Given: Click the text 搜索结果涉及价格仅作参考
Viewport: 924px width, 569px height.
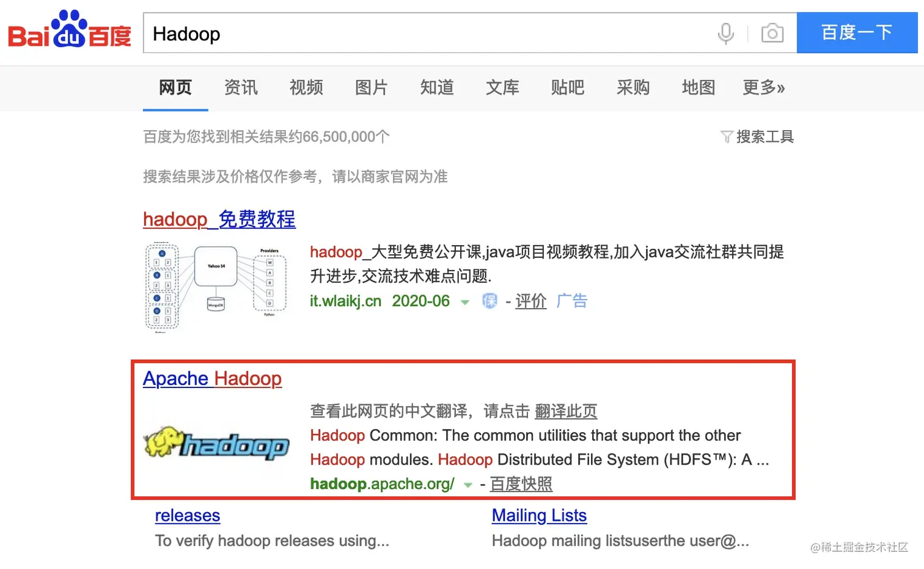Looking at the screenshot, I should coord(230,177).
